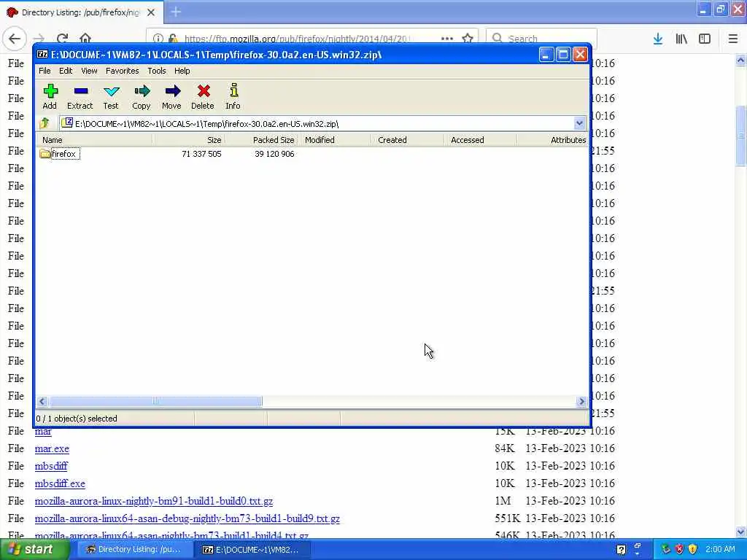Open the mar link in Firefox

pos(43,431)
